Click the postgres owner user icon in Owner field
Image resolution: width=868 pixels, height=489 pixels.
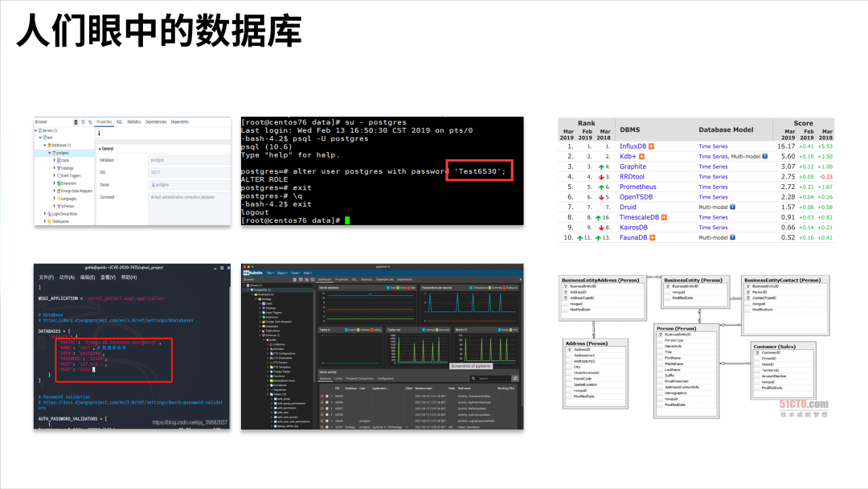pos(154,185)
